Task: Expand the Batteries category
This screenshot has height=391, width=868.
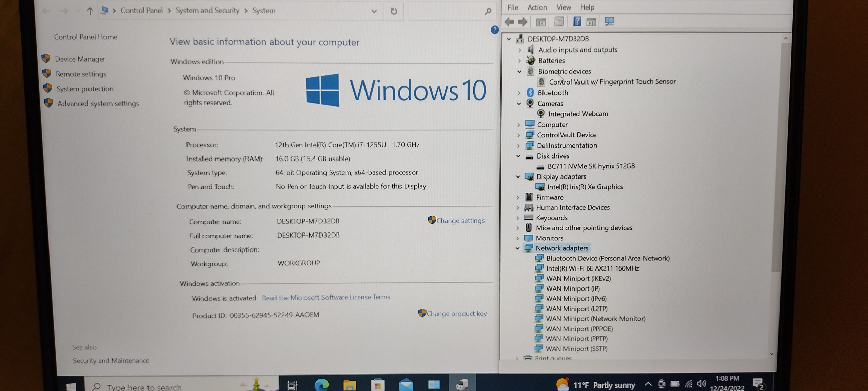Action: tap(519, 61)
